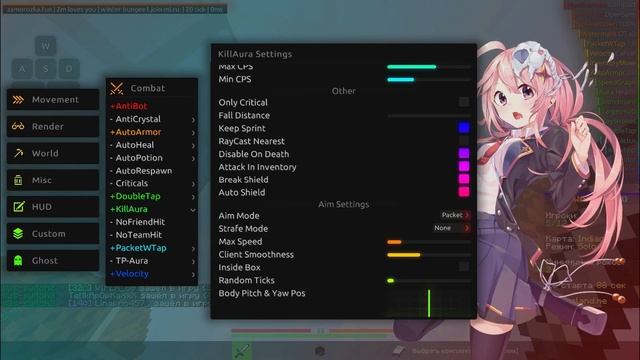This screenshot has height=360, width=640.
Task: Open the Movement category
Action: (x=53, y=100)
